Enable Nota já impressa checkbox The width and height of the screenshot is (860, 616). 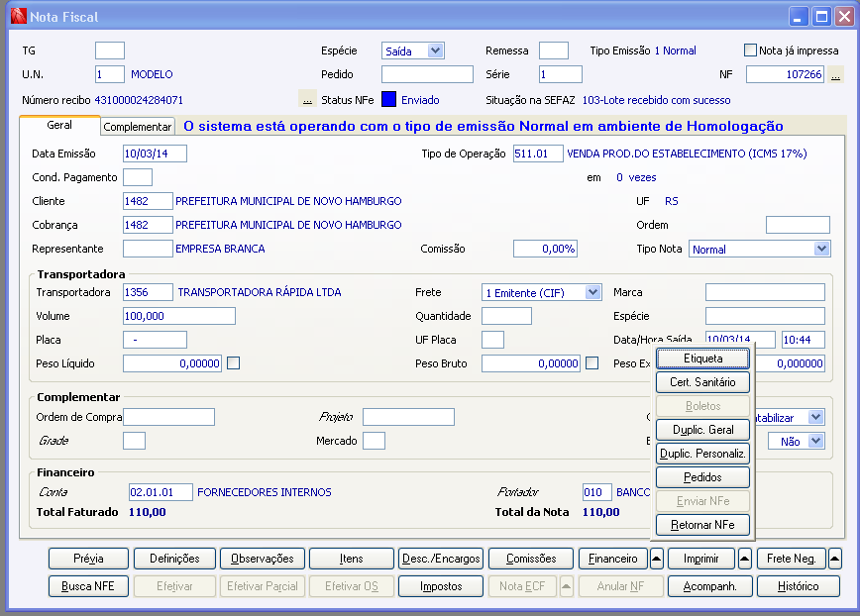point(750,51)
